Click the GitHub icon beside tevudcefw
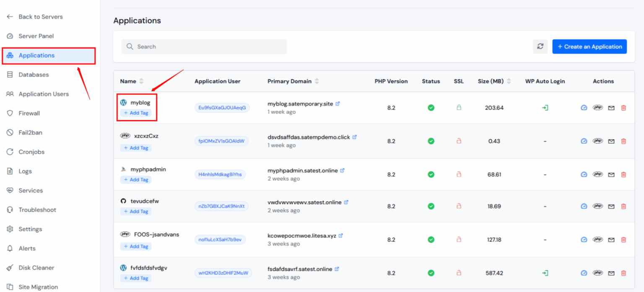 point(123,201)
